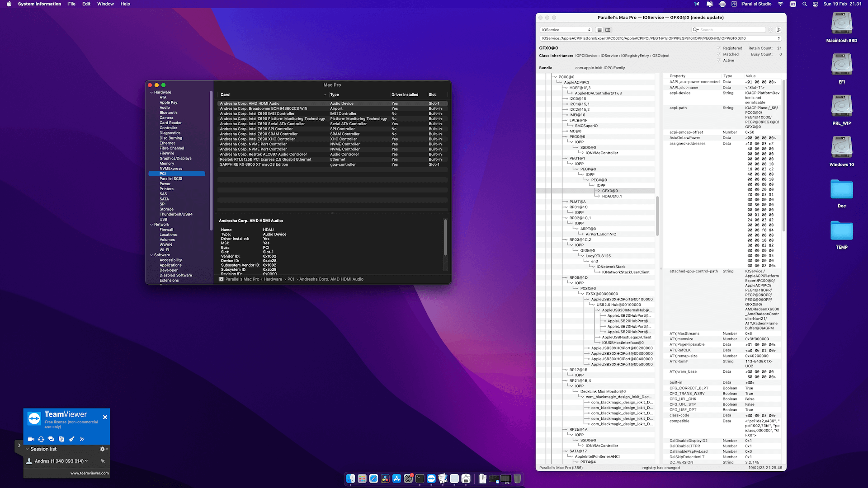Open Launchpad from the Dock
The height and width of the screenshot is (488, 868).
coord(362,479)
